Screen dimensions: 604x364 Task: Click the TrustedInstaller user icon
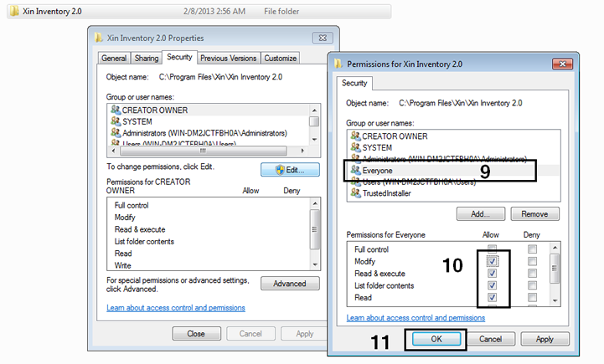click(355, 192)
